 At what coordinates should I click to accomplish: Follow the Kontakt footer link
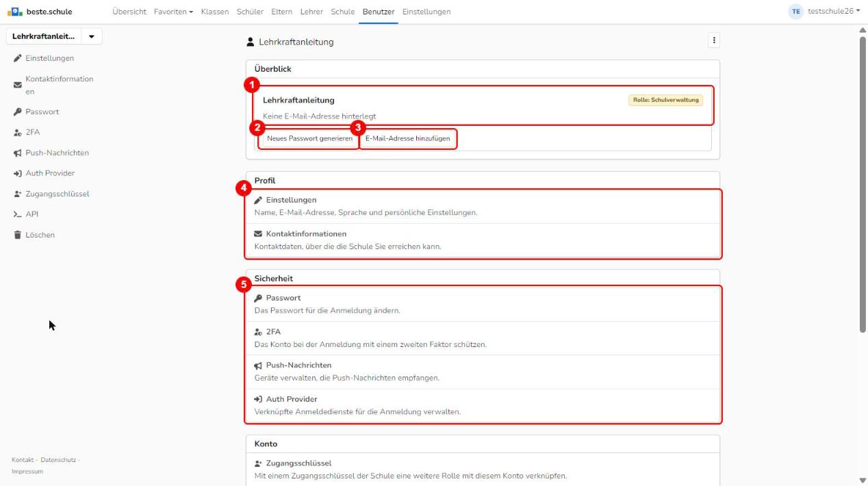click(x=23, y=459)
